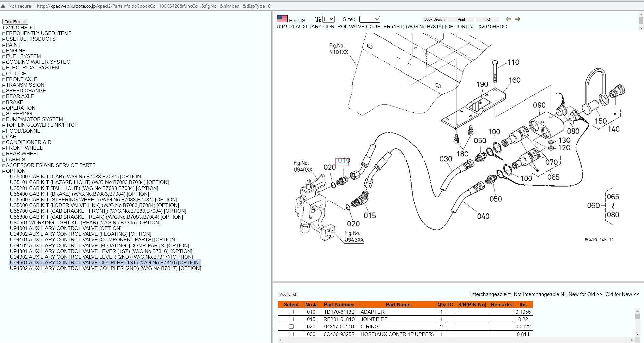Viewport: 644px width, 343px height.
Task: Expand the STEERING tree node
Action: pyautogui.click(x=4, y=114)
